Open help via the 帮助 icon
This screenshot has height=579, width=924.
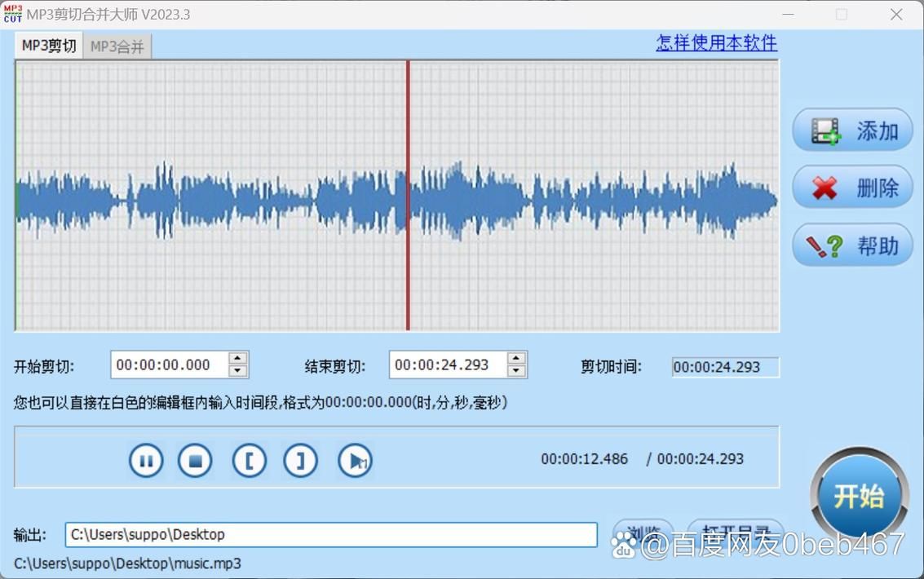851,245
